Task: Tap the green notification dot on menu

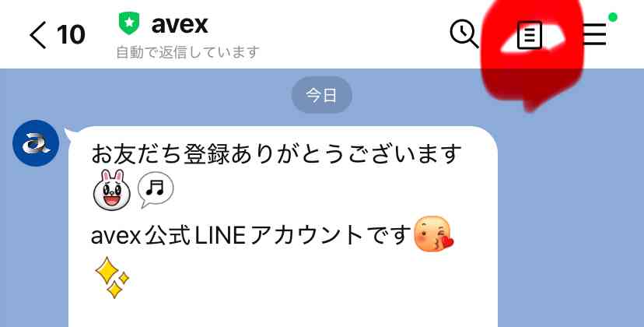Action: 613,17
